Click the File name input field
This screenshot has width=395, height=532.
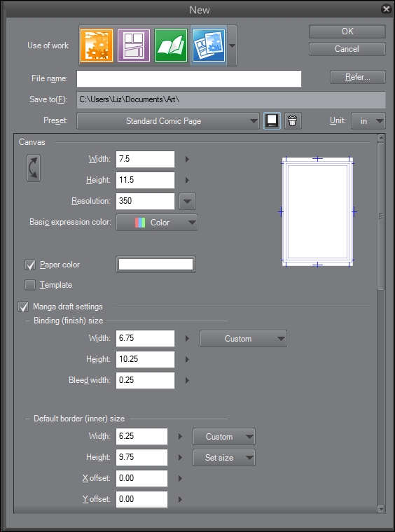[x=189, y=78]
